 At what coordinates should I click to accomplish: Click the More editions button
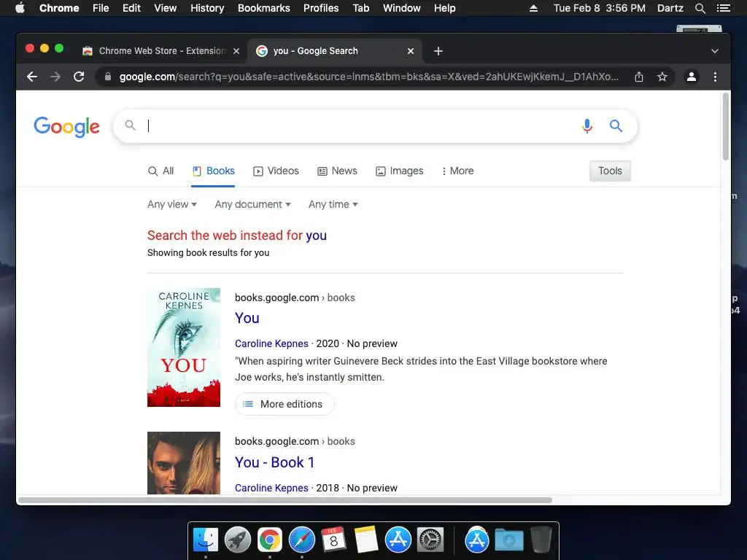pyautogui.click(x=285, y=404)
